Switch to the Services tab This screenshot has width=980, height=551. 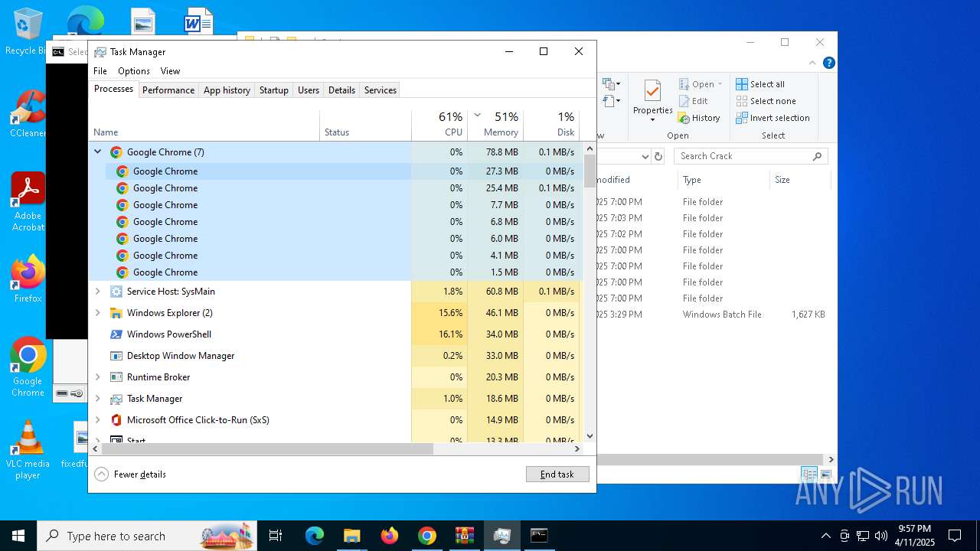click(x=381, y=90)
